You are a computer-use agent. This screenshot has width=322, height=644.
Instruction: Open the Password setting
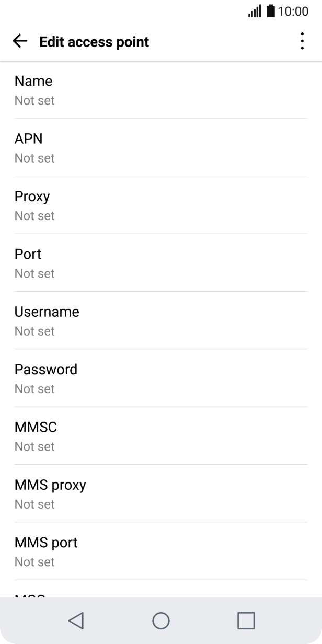point(161,378)
